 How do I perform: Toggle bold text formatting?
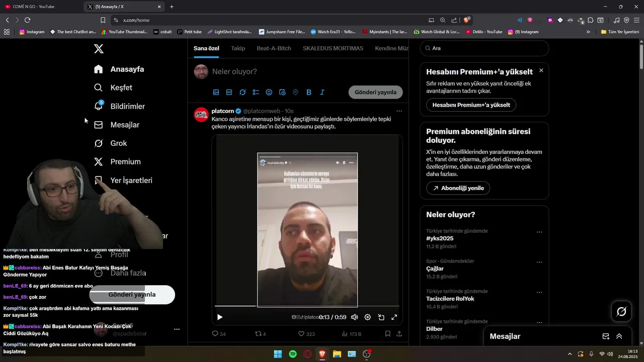tap(309, 92)
